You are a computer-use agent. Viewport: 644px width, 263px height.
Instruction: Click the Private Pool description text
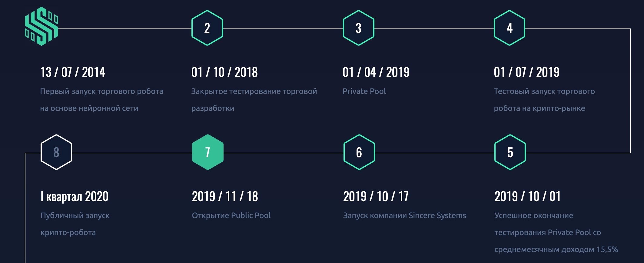[364, 91]
